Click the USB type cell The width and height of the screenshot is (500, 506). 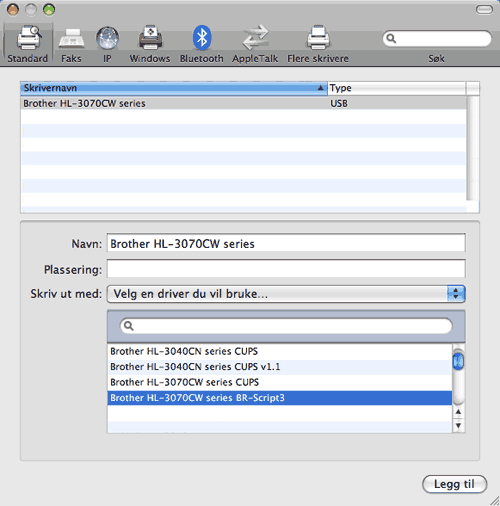[339, 103]
